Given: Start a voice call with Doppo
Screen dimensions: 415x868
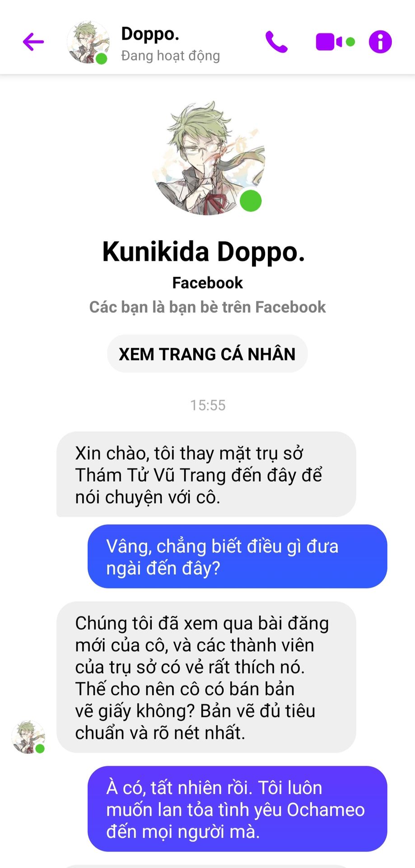Looking at the screenshot, I should [276, 42].
